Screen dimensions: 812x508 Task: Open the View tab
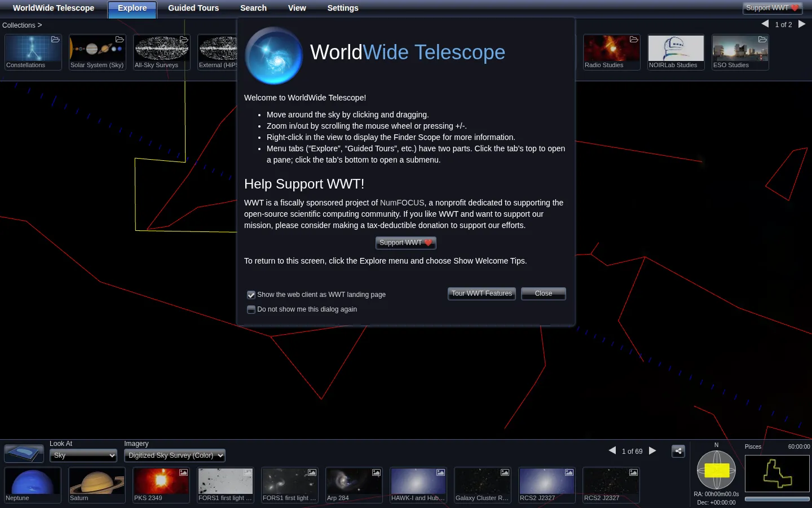tap(297, 8)
